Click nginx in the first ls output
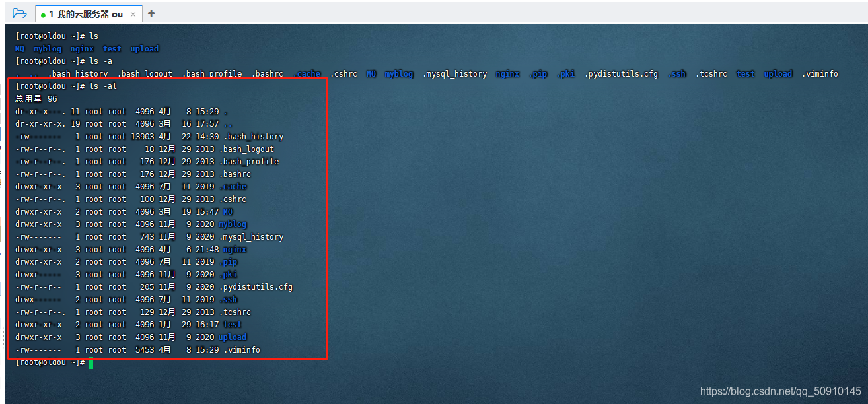 (x=83, y=49)
